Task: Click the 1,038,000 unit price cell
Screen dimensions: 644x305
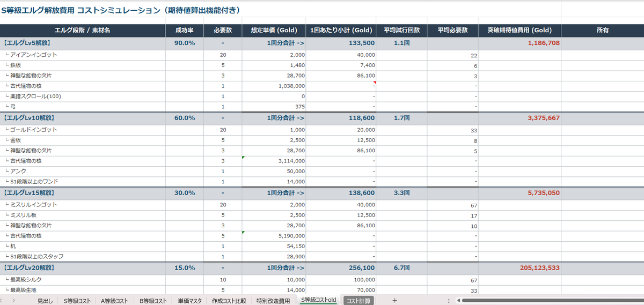Action: (274, 86)
